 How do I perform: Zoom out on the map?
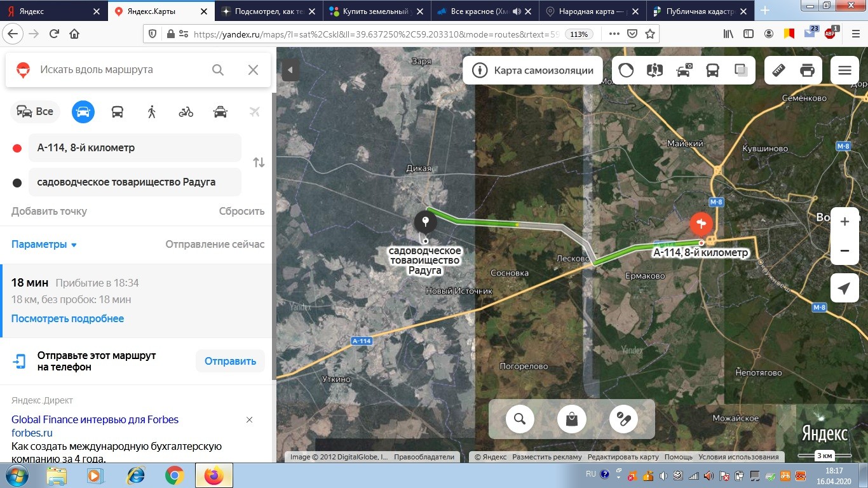844,251
